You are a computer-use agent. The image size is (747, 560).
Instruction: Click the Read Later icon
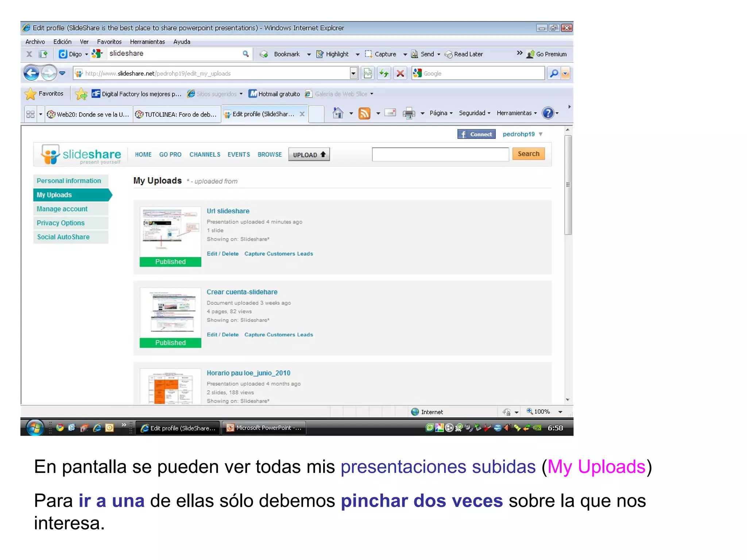(448, 54)
